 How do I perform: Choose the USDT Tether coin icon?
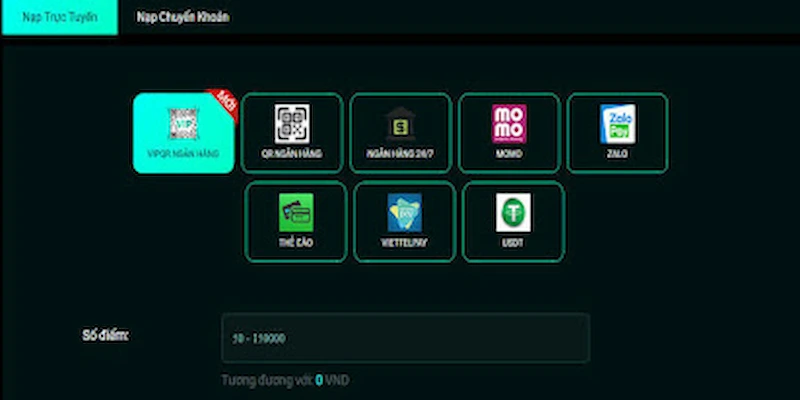point(513,212)
